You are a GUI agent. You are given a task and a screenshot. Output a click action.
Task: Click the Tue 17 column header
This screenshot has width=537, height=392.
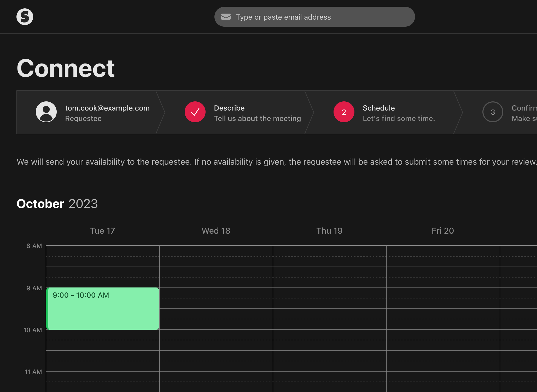(102, 230)
